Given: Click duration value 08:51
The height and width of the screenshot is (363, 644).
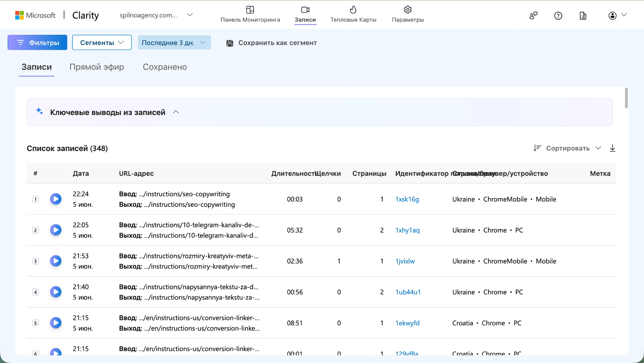Looking at the screenshot, I should coord(295,323).
